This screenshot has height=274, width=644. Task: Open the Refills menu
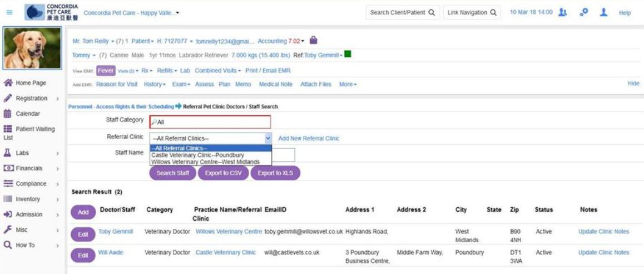coord(167,71)
